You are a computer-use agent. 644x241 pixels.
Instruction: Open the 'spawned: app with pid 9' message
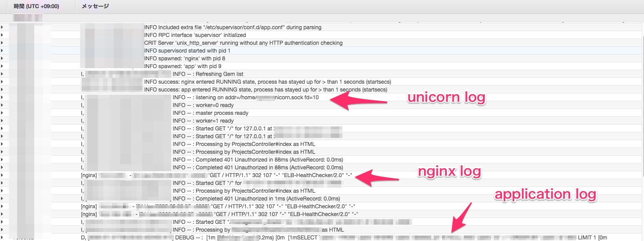[182, 66]
